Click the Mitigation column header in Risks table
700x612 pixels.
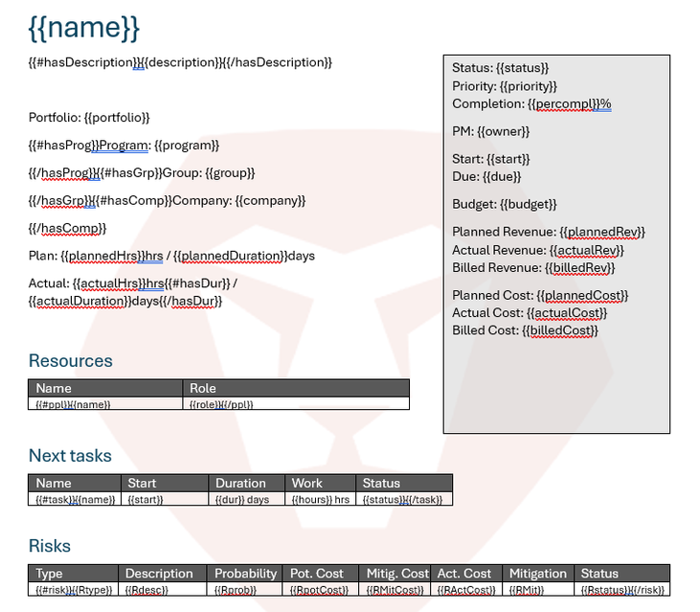(538, 573)
